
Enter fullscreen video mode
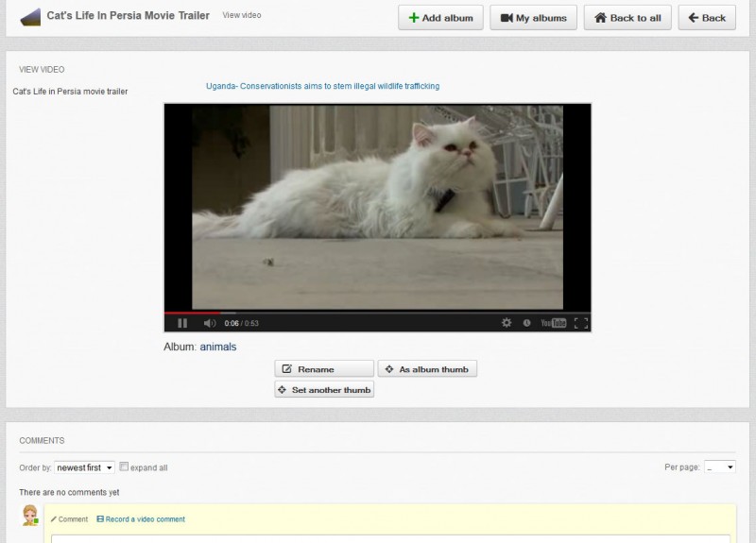point(581,323)
